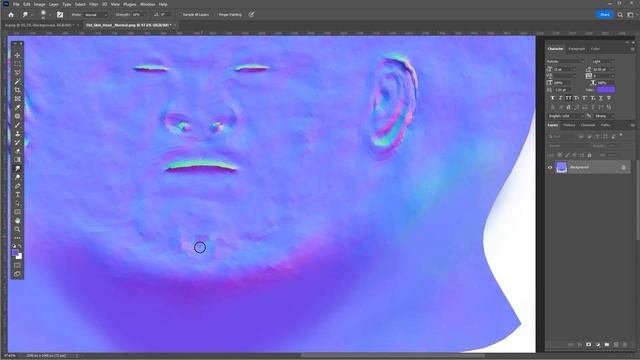Open the Edit Toolbar three-dots button
The width and height of the screenshot is (640, 360).
(x=17, y=238)
